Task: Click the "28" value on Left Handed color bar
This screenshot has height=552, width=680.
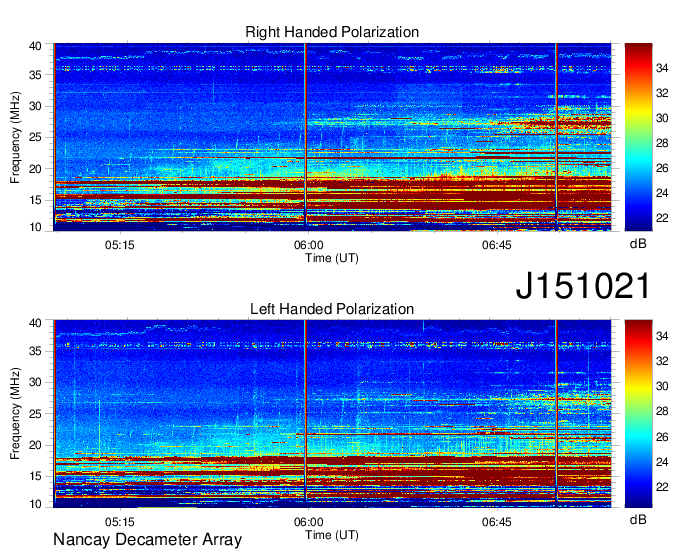Action: [662, 412]
